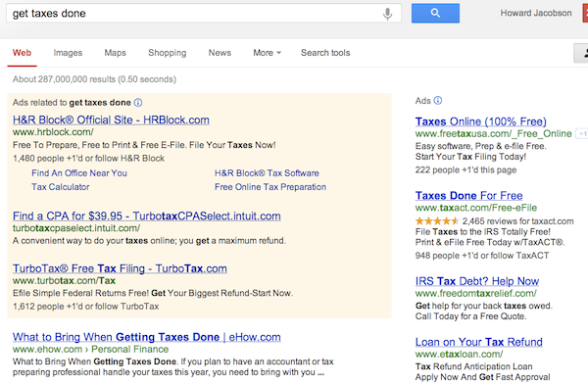588x384 pixels.
Task: Open H&R Block Official Site ad link
Action: click(x=111, y=120)
